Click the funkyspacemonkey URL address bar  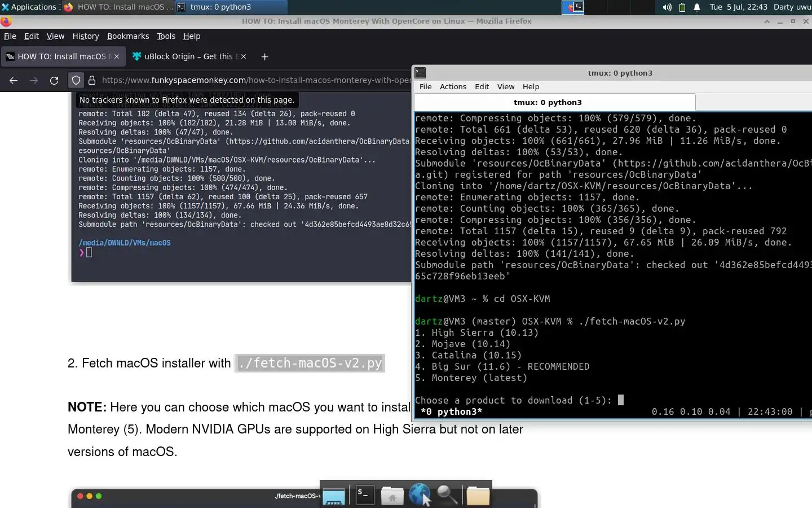tap(255, 80)
